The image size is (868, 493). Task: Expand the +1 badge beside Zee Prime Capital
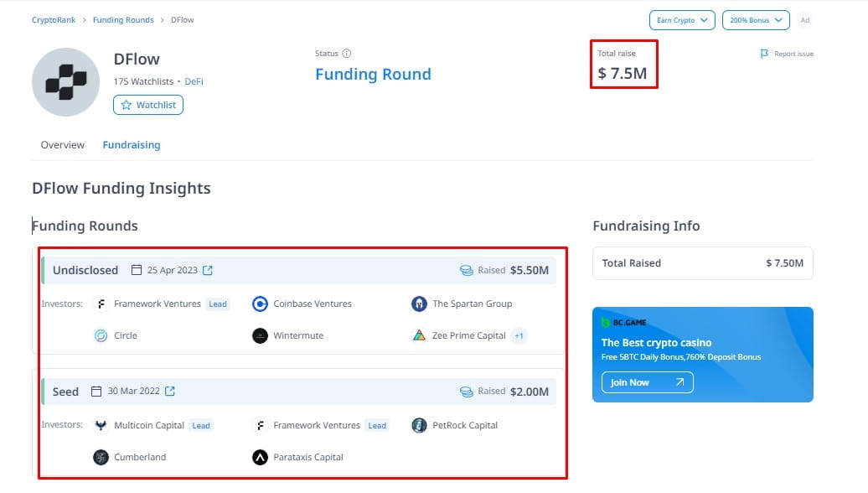[x=519, y=335]
